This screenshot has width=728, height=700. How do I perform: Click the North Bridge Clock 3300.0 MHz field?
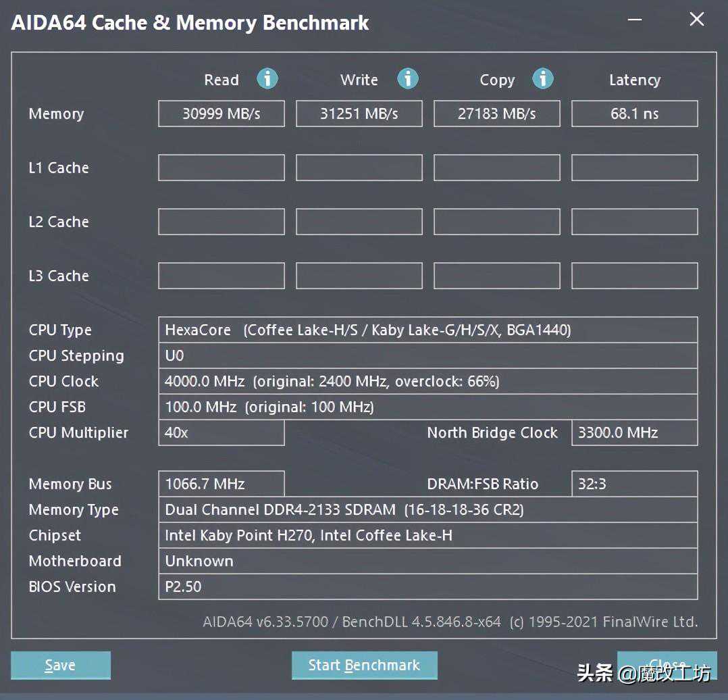[x=634, y=432]
